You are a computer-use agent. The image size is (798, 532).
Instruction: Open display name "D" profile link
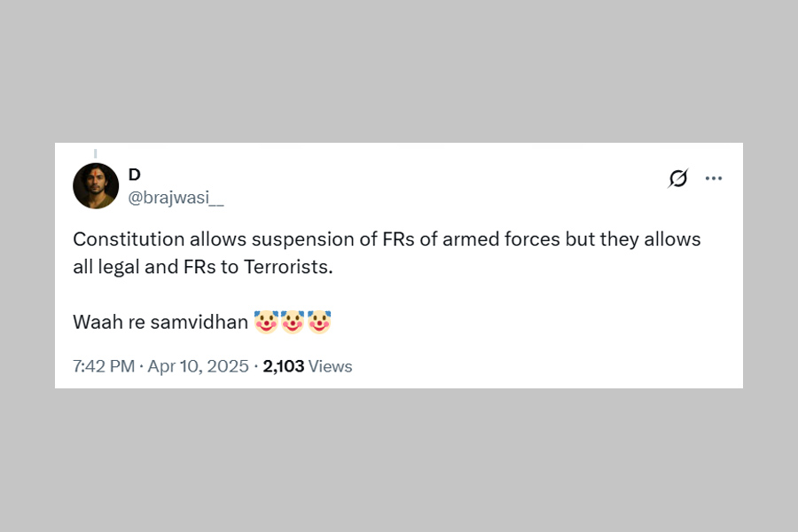click(x=135, y=175)
